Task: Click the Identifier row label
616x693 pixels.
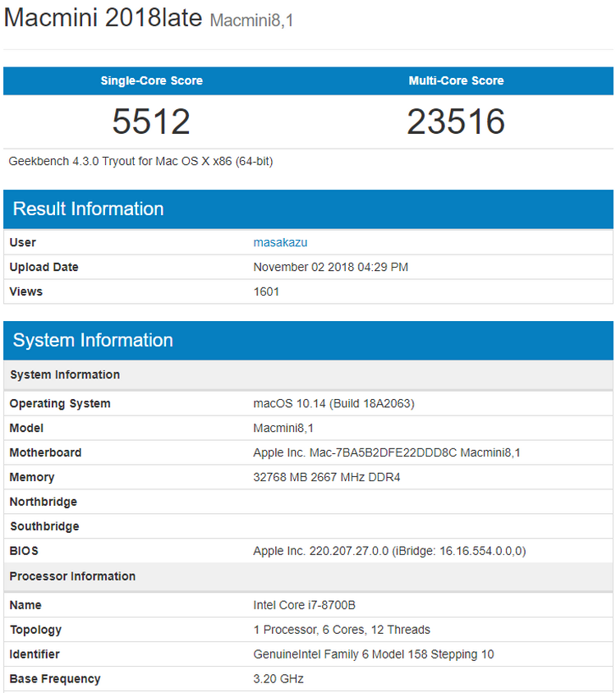Action: pyautogui.click(x=34, y=654)
